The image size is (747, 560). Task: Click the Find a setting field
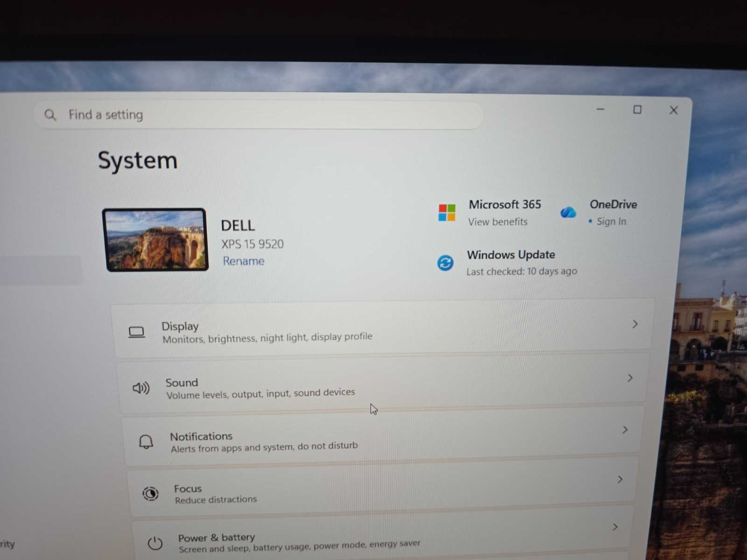258,115
